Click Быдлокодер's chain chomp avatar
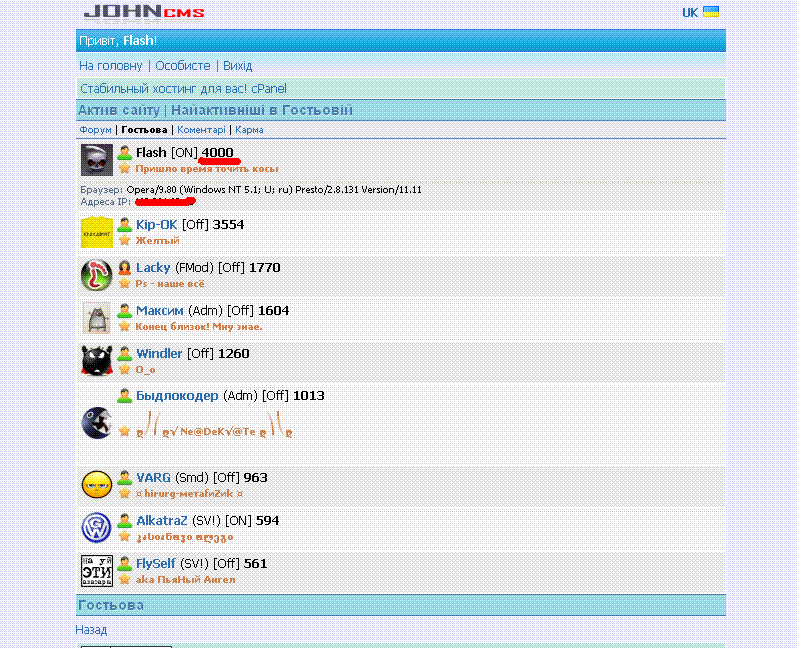The height and width of the screenshot is (648, 797). coord(96,422)
